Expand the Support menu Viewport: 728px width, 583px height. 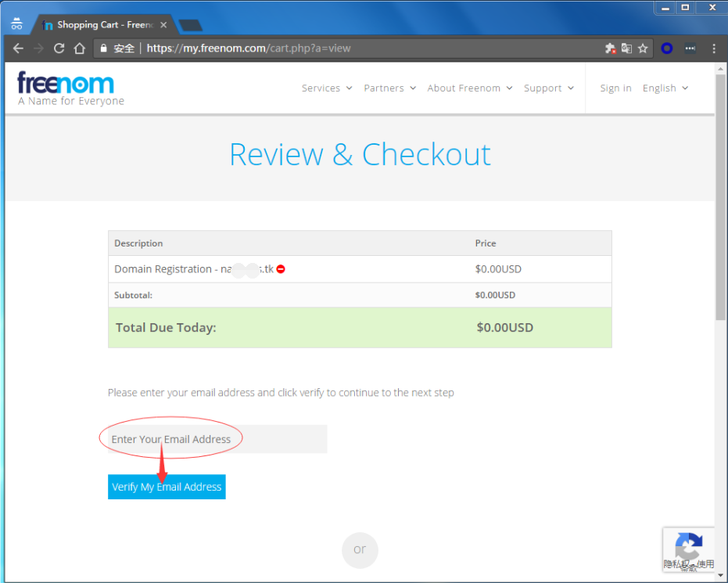[549, 88]
